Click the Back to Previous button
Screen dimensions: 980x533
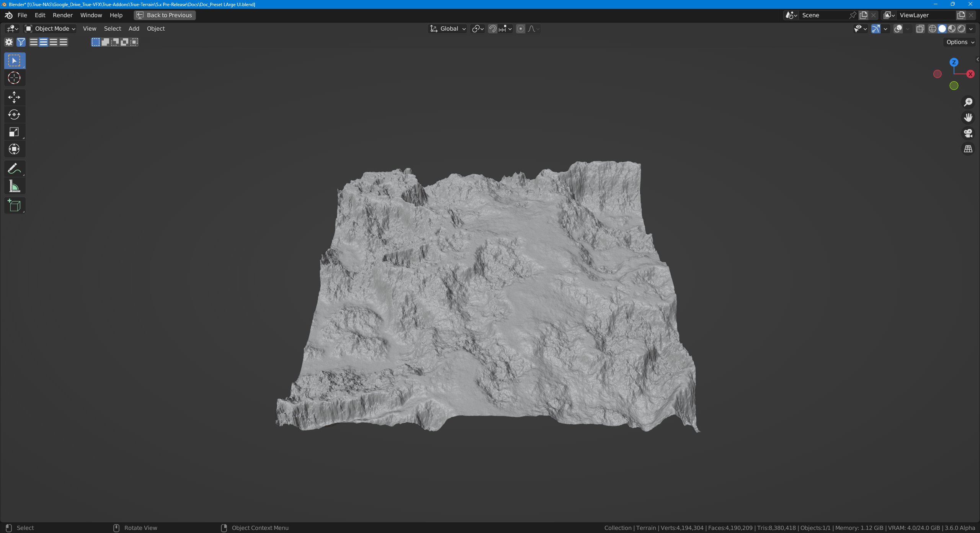pos(165,15)
